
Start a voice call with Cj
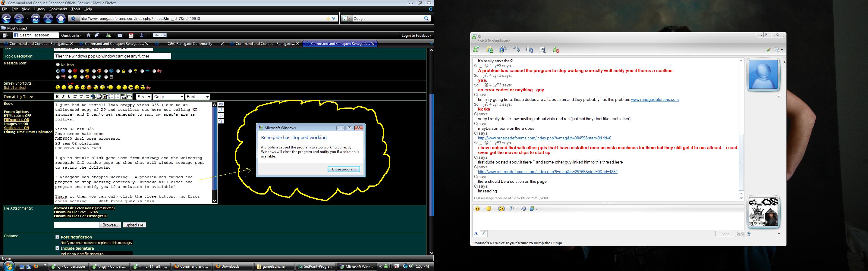pyautogui.click(x=516, y=50)
